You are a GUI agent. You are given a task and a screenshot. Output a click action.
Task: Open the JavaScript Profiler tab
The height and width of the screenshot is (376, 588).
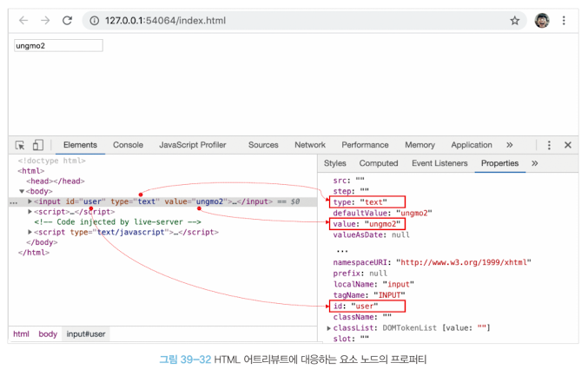pyautogui.click(x=192, y=145)
